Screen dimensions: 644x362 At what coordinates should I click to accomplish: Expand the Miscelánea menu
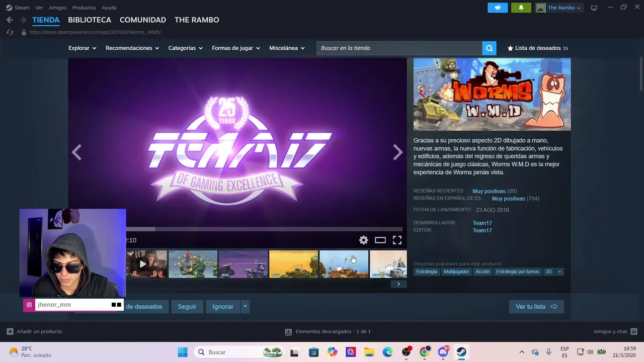tap(287, 48)
